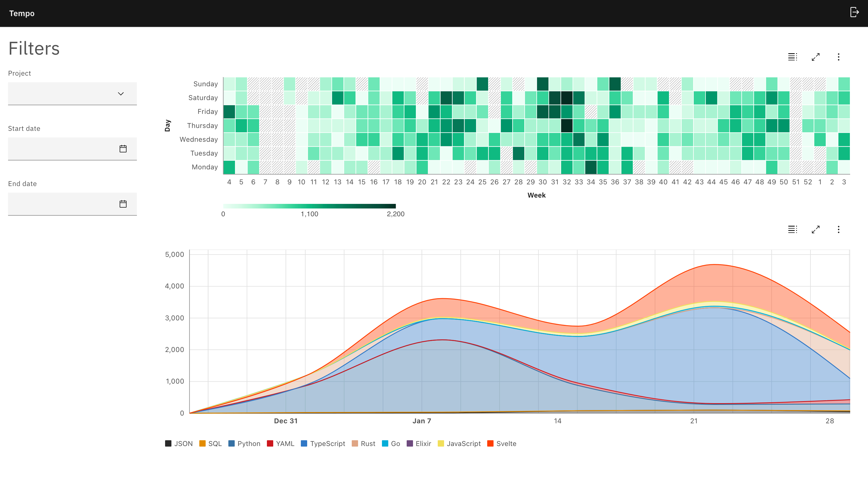Toggle JavaScript legend item
Viewport: 868px width, 490px height.
(x=459, y=443)
